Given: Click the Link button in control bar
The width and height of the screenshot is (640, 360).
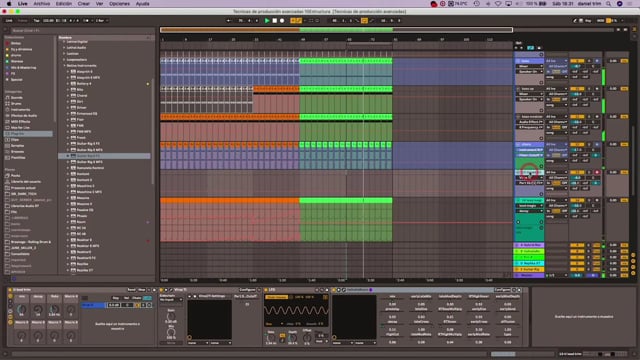Looking at the screenshot, I should pos(9,20).
